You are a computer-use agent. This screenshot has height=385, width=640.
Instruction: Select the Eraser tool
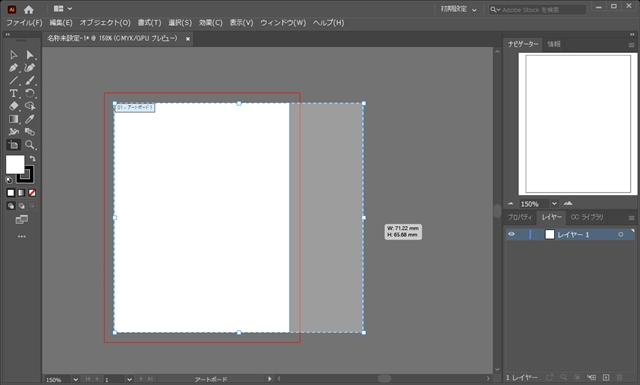[13, 106]
